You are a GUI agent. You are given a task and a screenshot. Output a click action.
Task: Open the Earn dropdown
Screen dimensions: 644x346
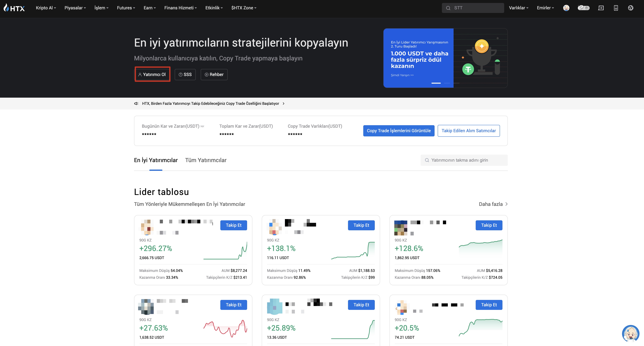pos(149,8)
